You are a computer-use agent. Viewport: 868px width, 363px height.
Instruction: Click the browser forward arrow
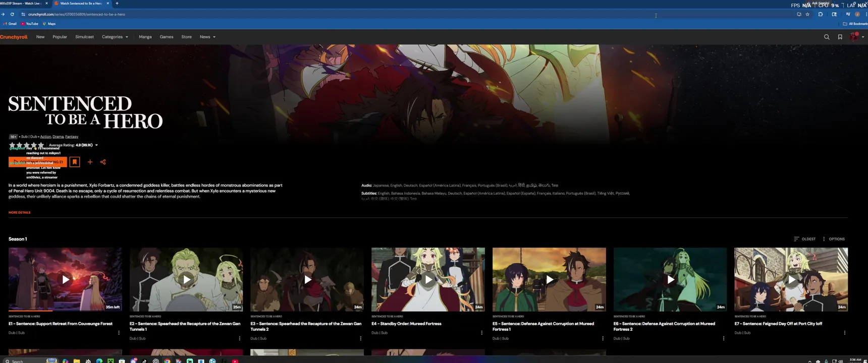pos(3,14)
